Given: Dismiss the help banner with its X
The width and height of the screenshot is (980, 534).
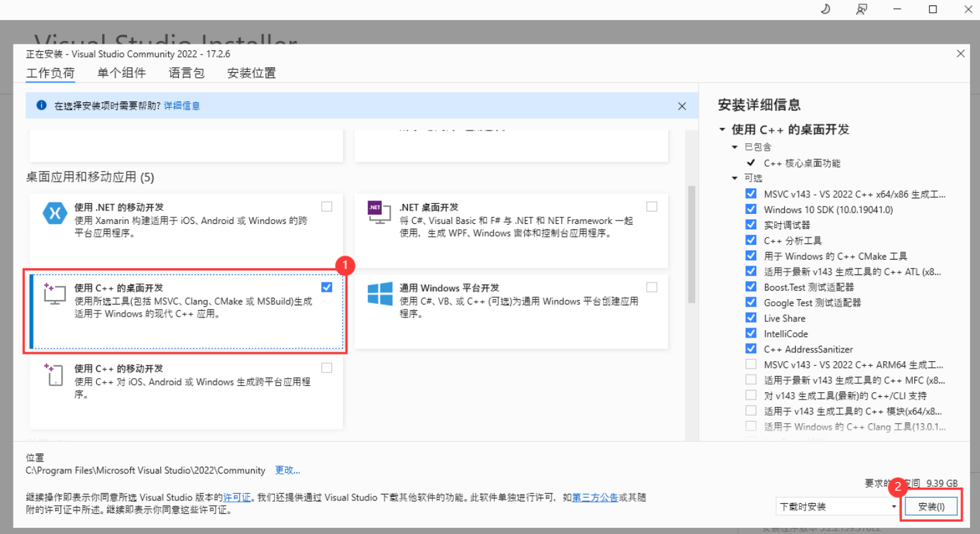Looking at the screenshot, I should click(x=682, y=106).
